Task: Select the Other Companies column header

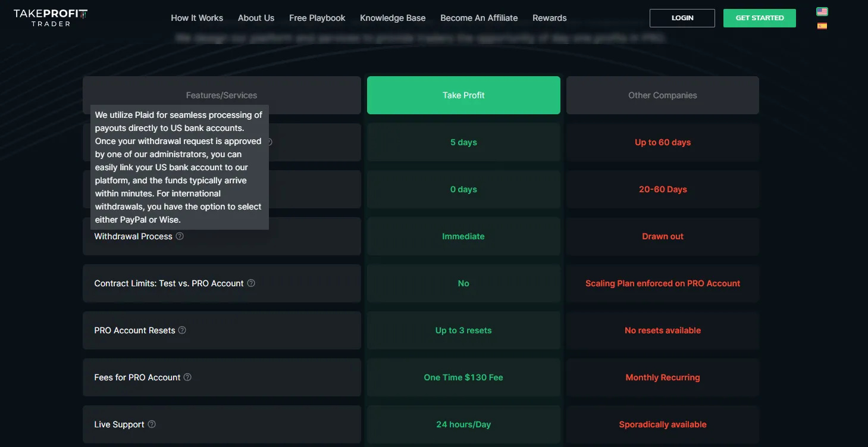Action: click(x=663, y=95)
